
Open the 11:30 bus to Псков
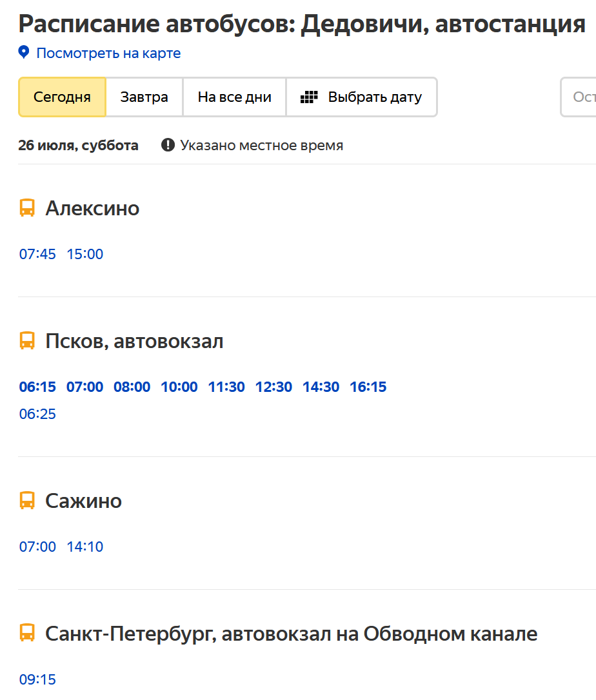pyautogui.click(x=226, y=387)
